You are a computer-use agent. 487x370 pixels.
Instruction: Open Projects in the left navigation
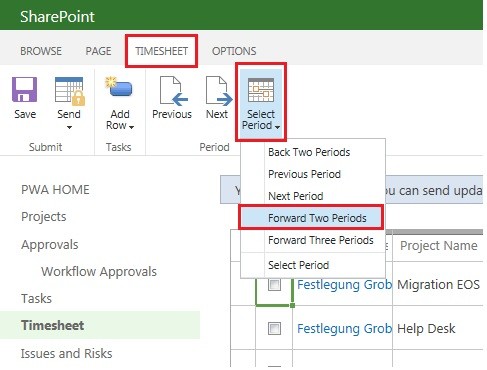(44, 217)
